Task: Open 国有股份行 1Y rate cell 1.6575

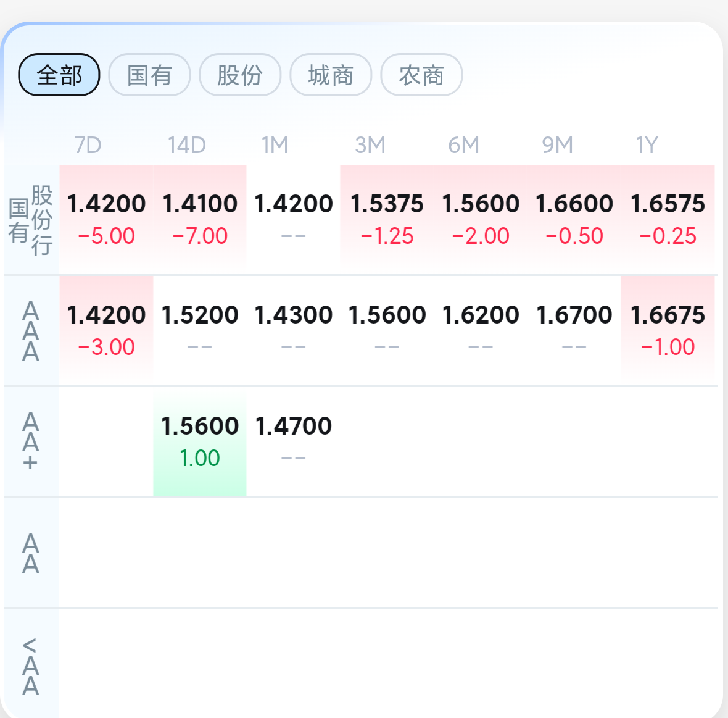Action: 668,219
